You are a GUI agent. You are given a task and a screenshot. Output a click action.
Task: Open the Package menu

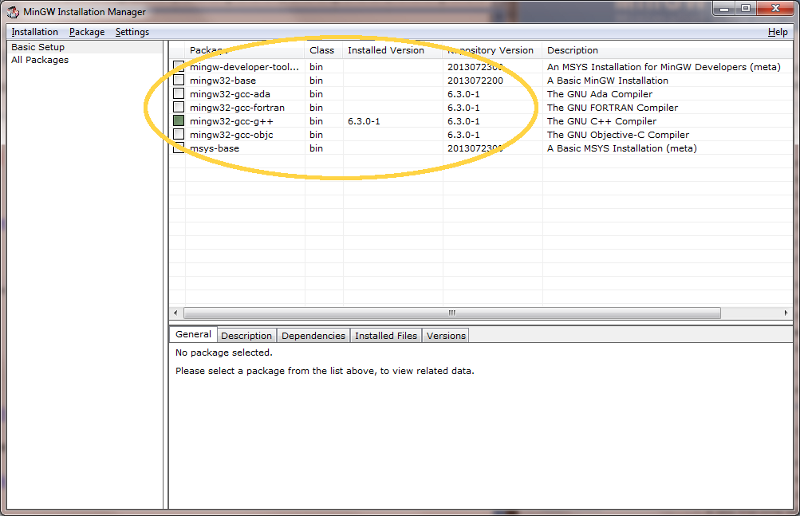pos(87,32)
